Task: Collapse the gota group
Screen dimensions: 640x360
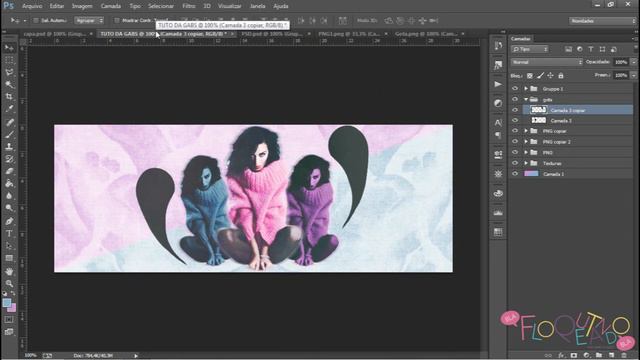Action: pos(526,99)
